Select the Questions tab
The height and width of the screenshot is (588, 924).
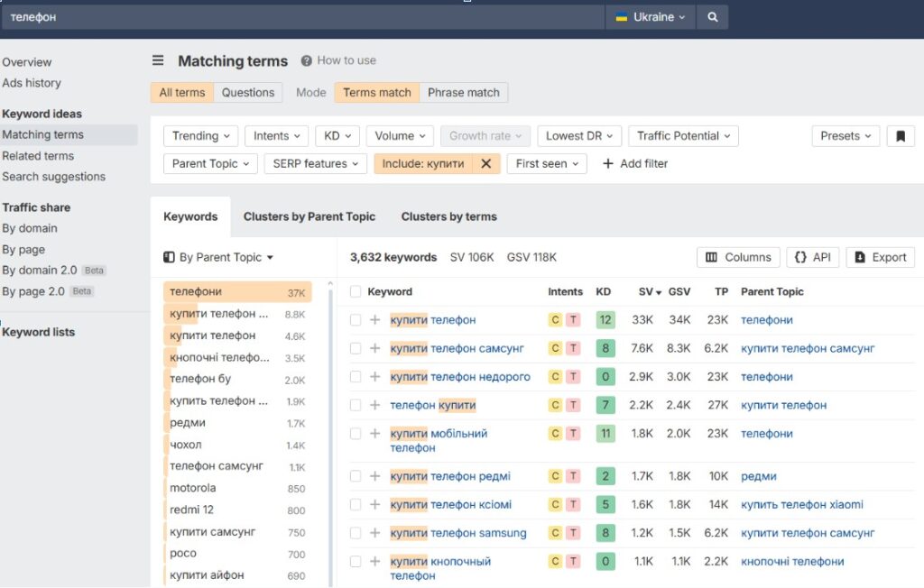click(248, 92)
